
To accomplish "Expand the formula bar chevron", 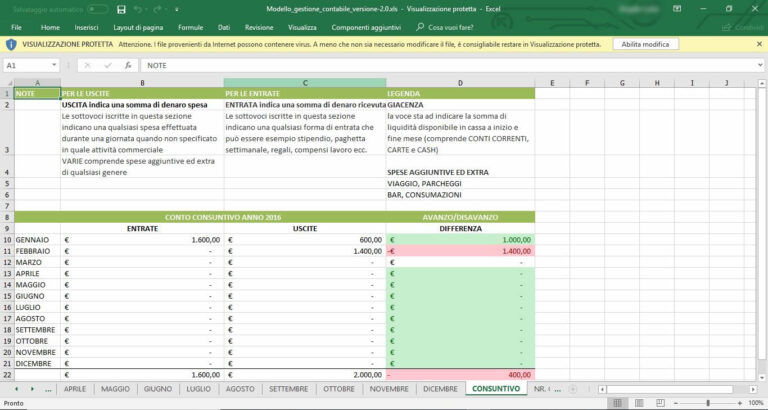I will point(760,65).
